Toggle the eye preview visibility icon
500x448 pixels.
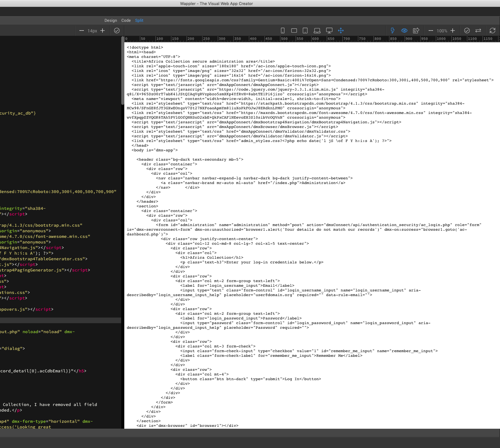(404, 31)
